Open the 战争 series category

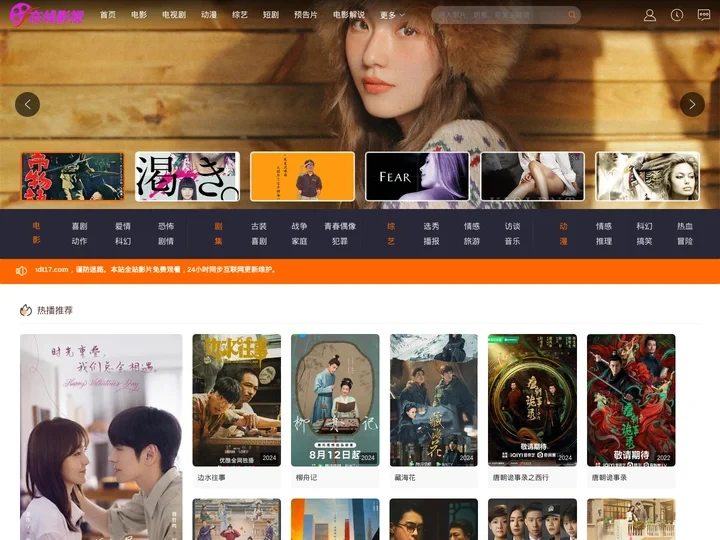pyautogui.click(x=299, y=226)
